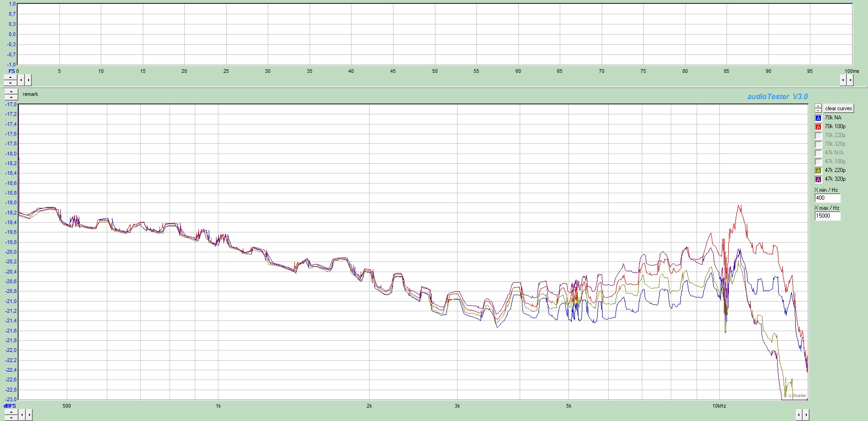Click left arrow under FS time axis
The width and height of the screenshot is (868, 421).
point(21,80)
